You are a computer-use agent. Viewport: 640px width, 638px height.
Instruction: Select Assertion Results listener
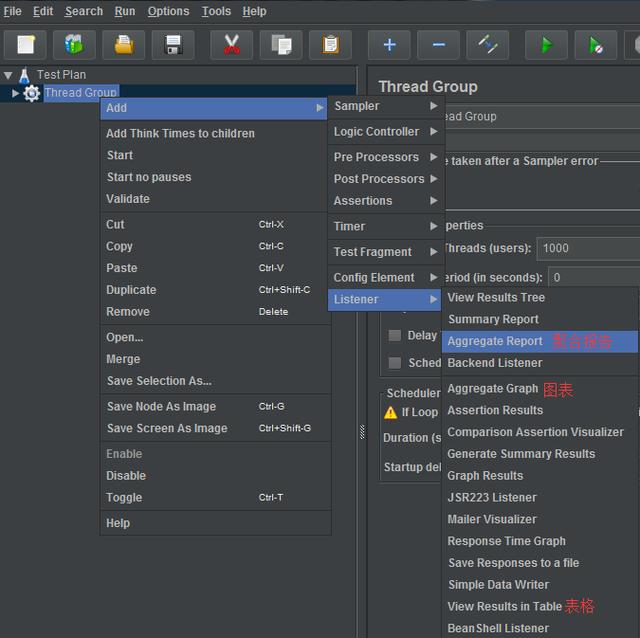[540, 411]
